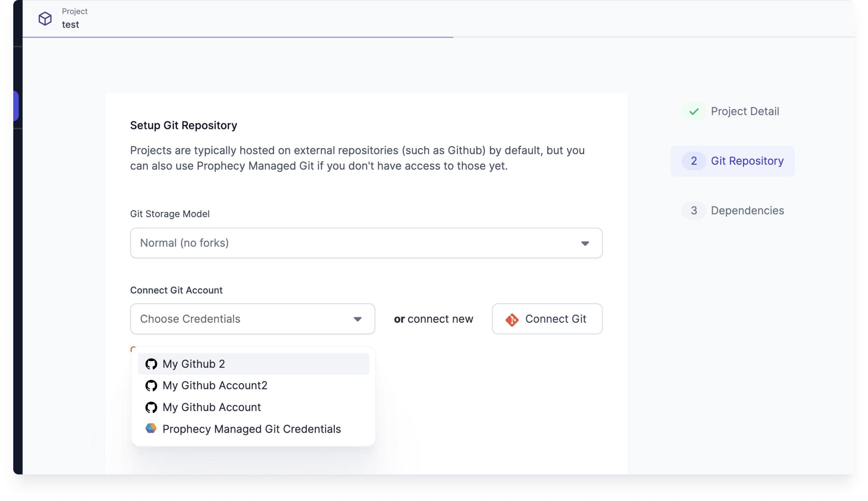Click the arrow on Normal (no forks) selector

click(x=585, y=243)
